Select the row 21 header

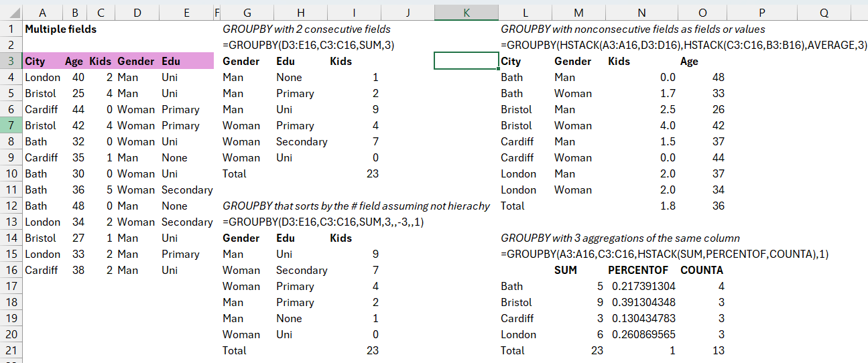tap(10, 350)
